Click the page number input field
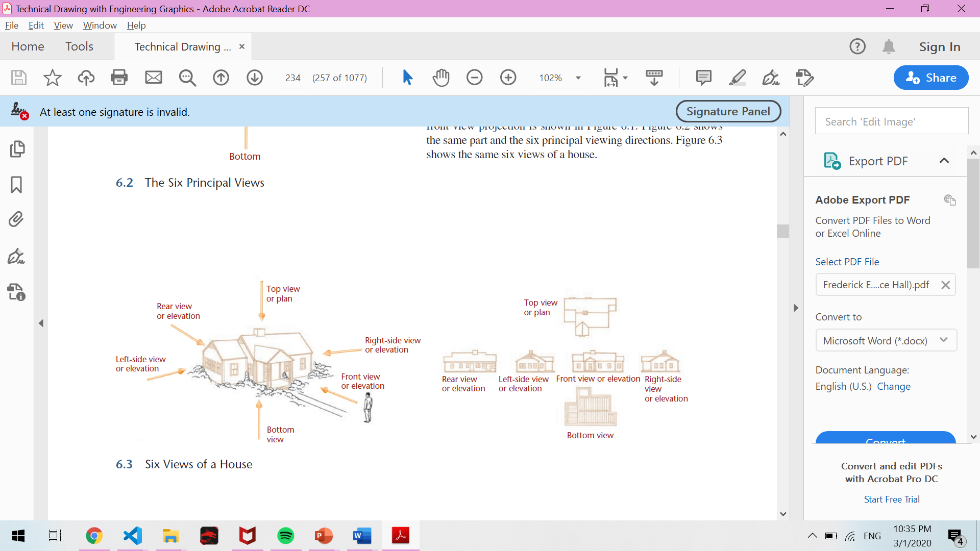 (x=293, y=78)
